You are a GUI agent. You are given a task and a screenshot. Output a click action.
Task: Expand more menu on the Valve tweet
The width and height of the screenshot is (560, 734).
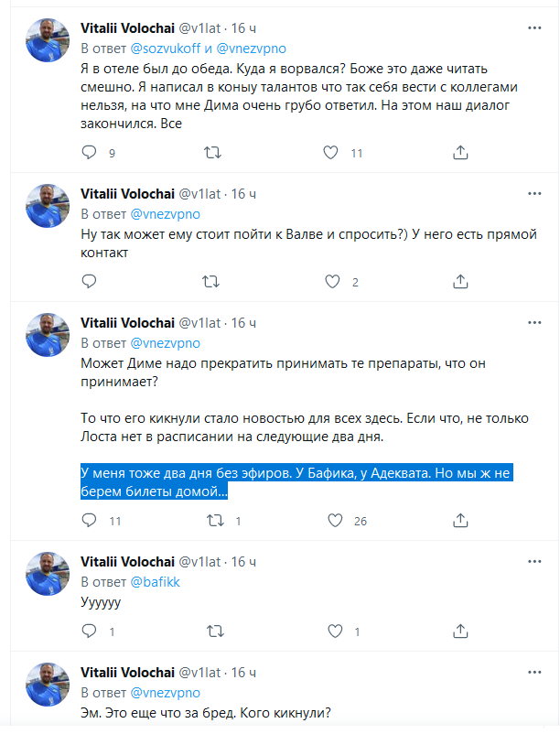tap(534, 194)
